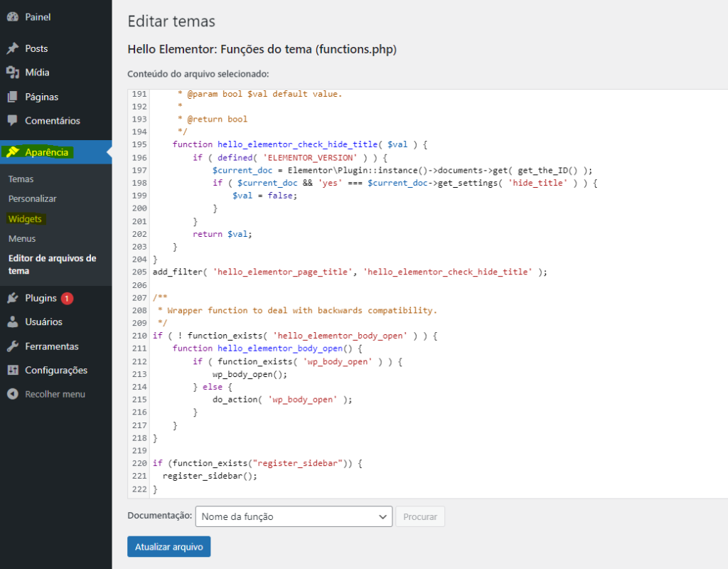
Task: Save changes with Atualizar arquivo
Action: (x=169, y=547)
